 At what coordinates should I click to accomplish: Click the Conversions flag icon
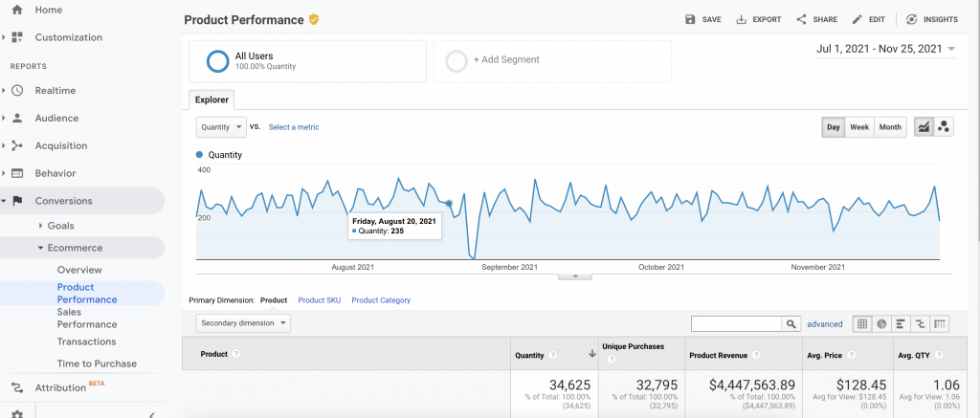point(17,201)
